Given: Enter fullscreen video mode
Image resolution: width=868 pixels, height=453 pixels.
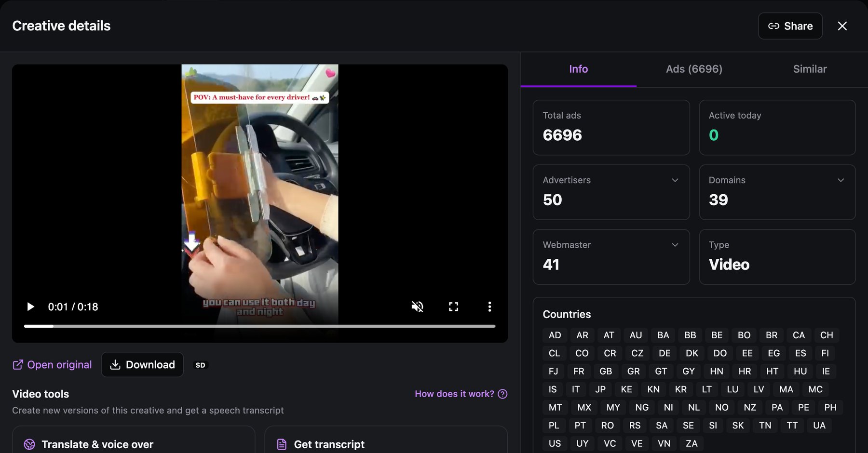Looking at the screenshot, I should pyautogui.click(x=453, y=306).
